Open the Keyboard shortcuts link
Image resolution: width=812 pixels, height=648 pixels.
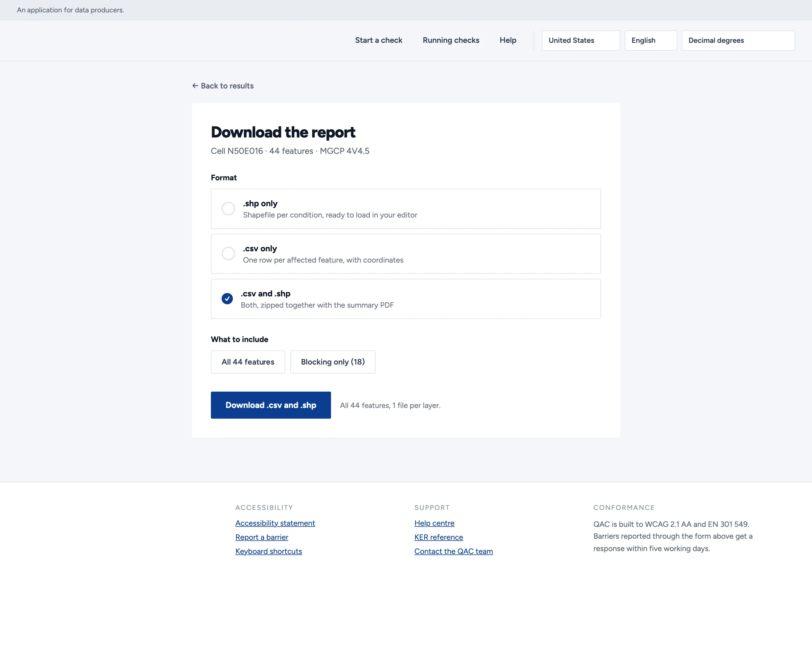(x=268, y=551)
